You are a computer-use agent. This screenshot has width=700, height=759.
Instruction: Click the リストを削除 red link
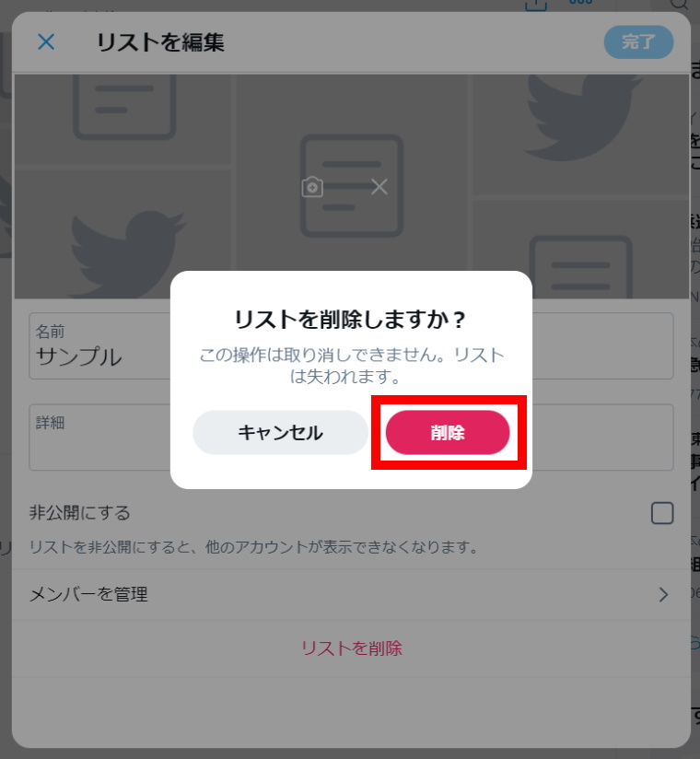coord(352,648)
